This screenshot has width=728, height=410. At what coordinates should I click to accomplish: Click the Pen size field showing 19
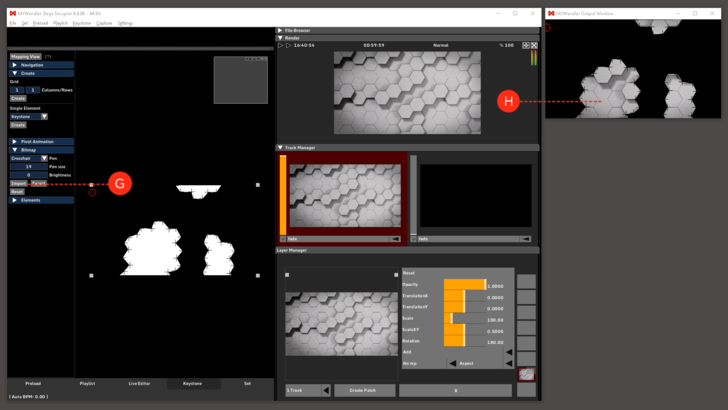point(28,167)
